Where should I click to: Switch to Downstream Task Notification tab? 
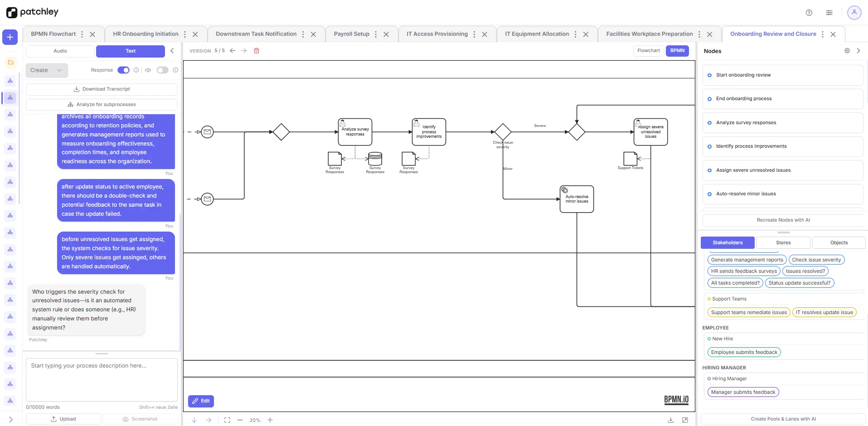[256, 34]
